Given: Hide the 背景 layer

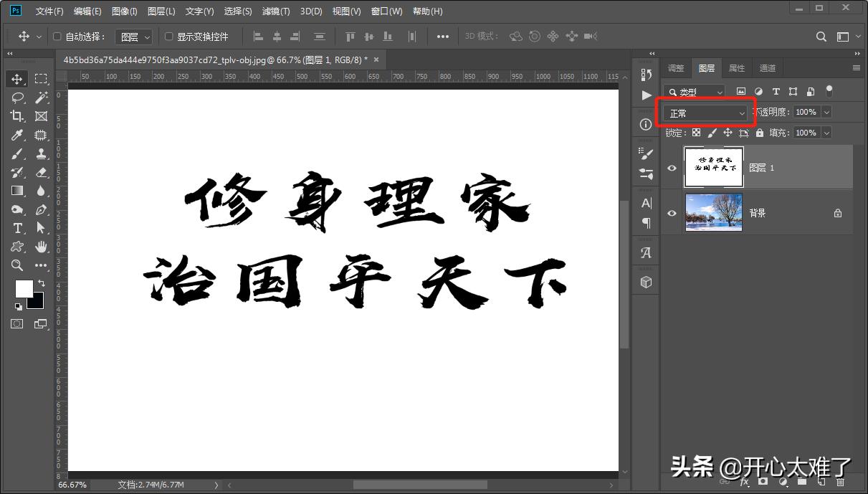Looking at the screenshot, I should (x=671, y=213).
